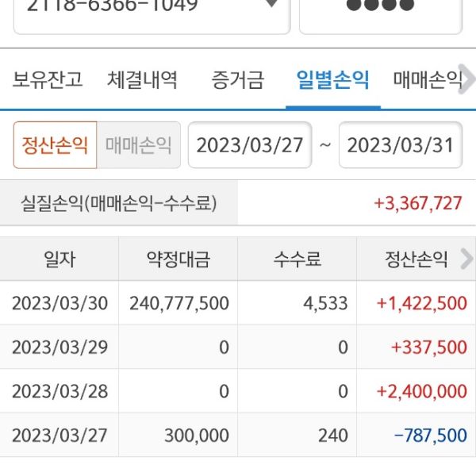The width and height of the screenshot is (476, 476).
Task: Go to the 매매손익 tab
Action: [427, 80]
